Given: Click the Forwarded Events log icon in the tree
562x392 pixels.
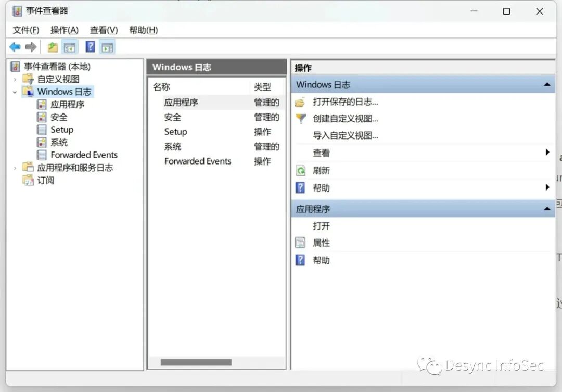Looking at the screenshot, I should coord(42,155).
